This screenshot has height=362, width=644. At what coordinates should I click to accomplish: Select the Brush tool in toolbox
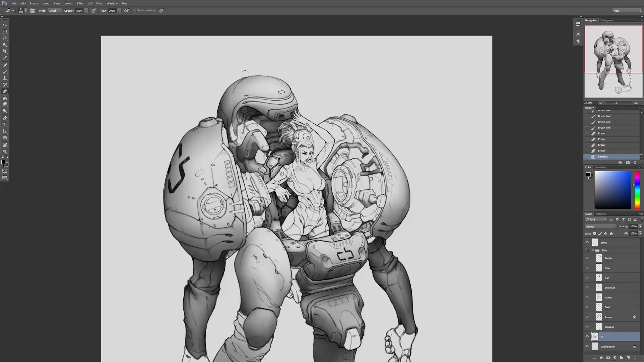(5, 72)
